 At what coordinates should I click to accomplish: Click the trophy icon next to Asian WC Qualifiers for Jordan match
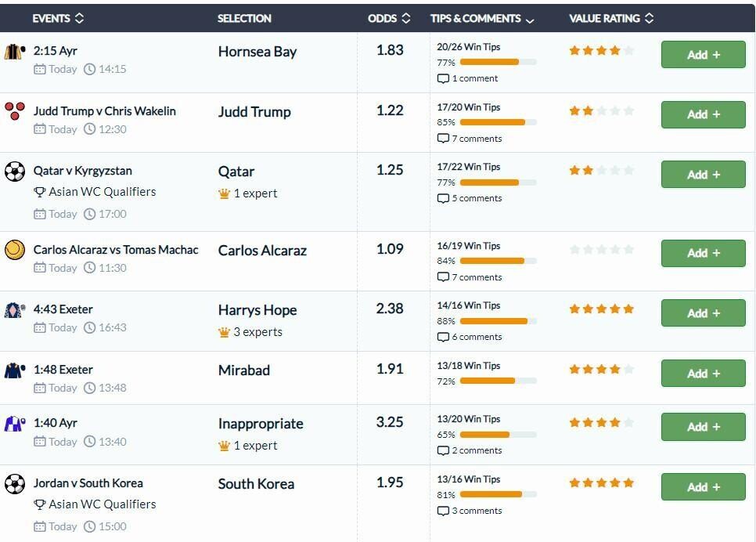point(40,505)
